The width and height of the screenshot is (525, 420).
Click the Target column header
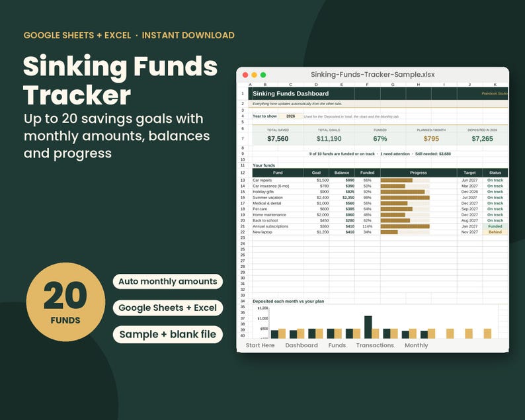(469, 173)
